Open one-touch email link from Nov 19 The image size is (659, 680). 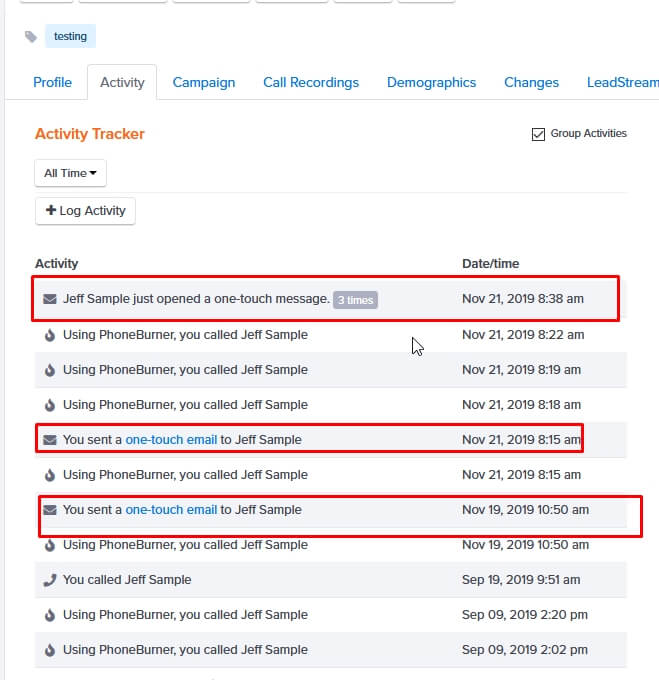(171, 510)
